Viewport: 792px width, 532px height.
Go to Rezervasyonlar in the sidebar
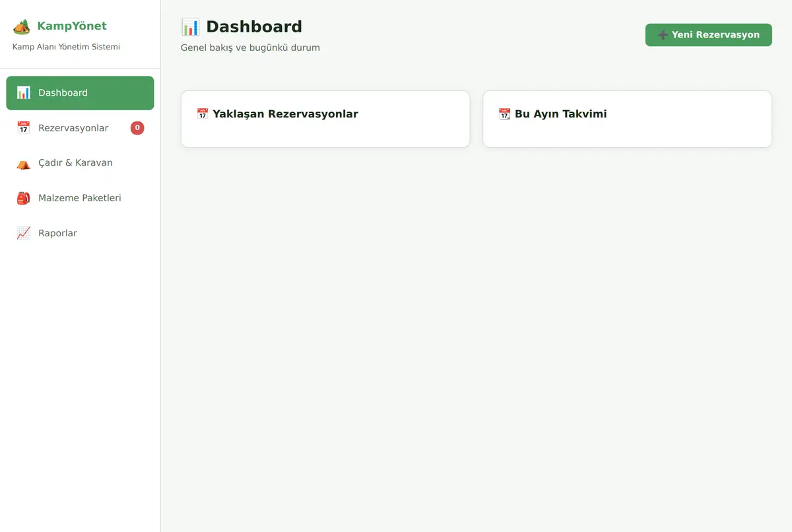(x=80, y=128)
